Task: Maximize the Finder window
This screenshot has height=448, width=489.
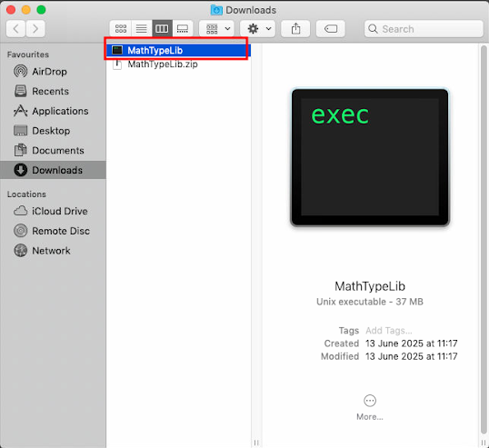Action: coord(41,10)
